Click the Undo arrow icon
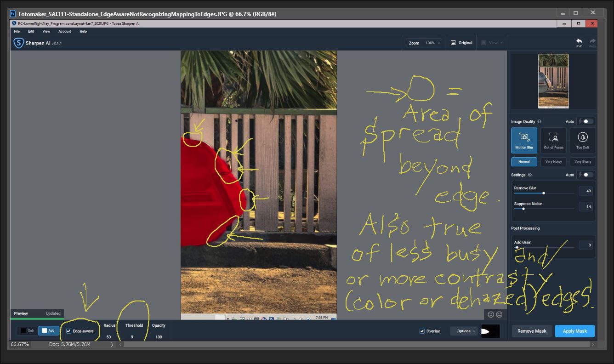 [579, 42]
